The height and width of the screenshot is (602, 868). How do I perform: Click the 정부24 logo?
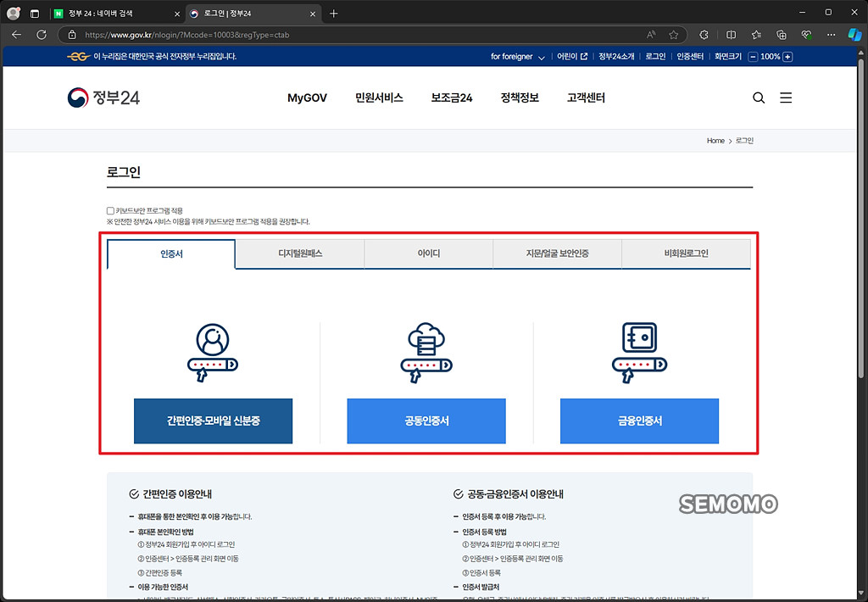[x=103, y=98]
